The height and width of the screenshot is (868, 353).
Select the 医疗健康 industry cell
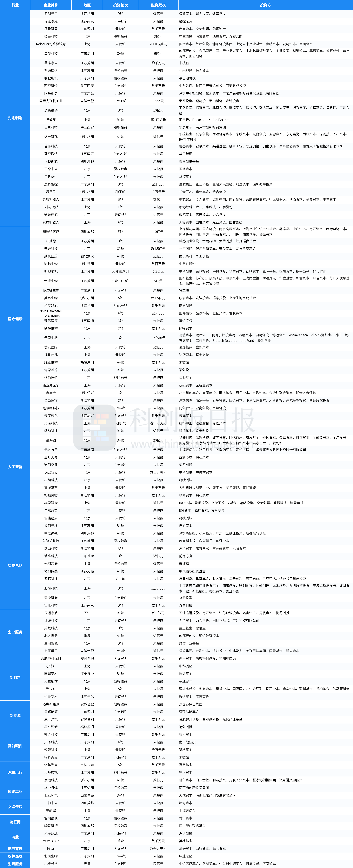(x=15, y=319)
